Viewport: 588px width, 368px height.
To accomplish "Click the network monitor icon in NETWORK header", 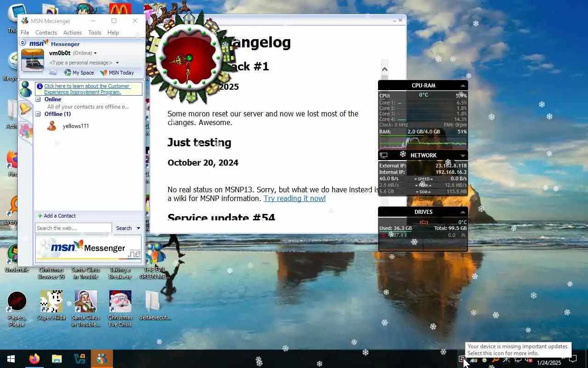I will point(384,155).
